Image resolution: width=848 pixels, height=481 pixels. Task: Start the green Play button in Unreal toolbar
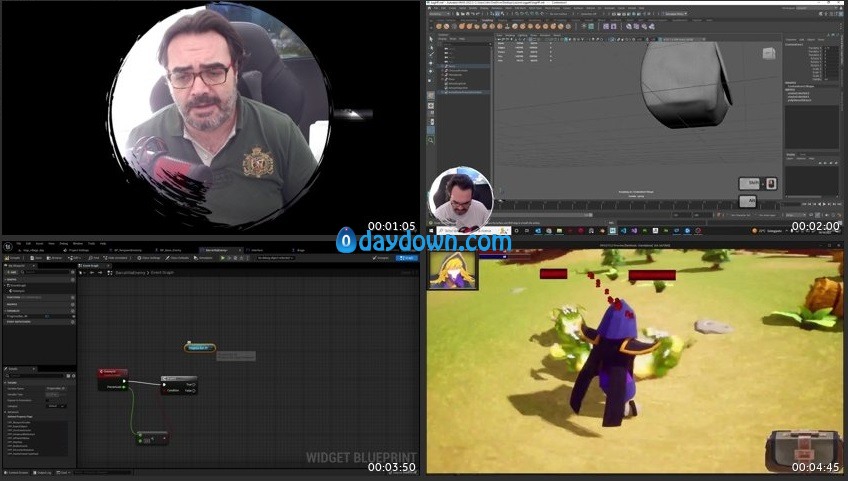[x=222, y=258]
